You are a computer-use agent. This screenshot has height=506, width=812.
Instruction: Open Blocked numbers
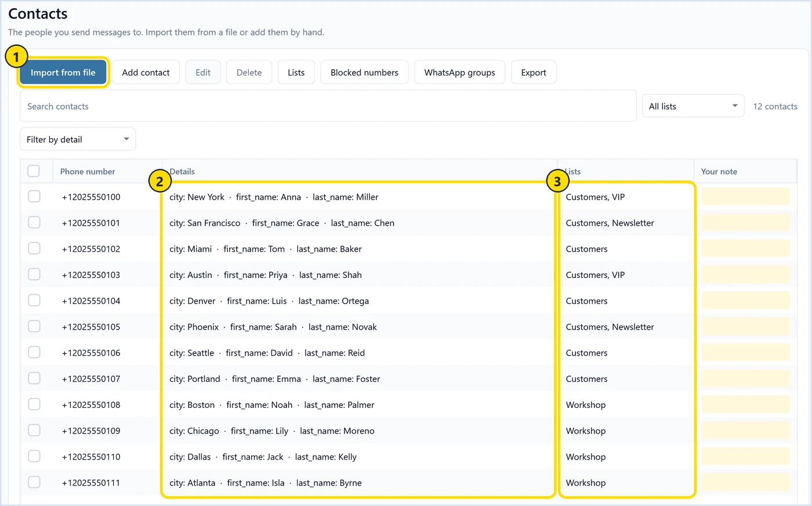click(364, 73)
